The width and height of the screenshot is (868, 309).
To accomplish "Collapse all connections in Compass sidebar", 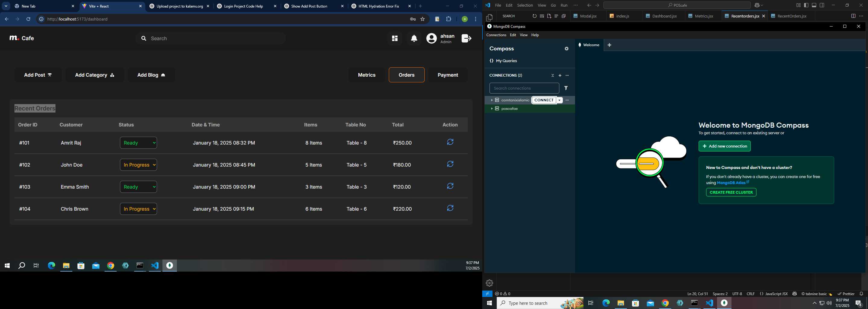I will pyautogui.click(x=553, y=75).
